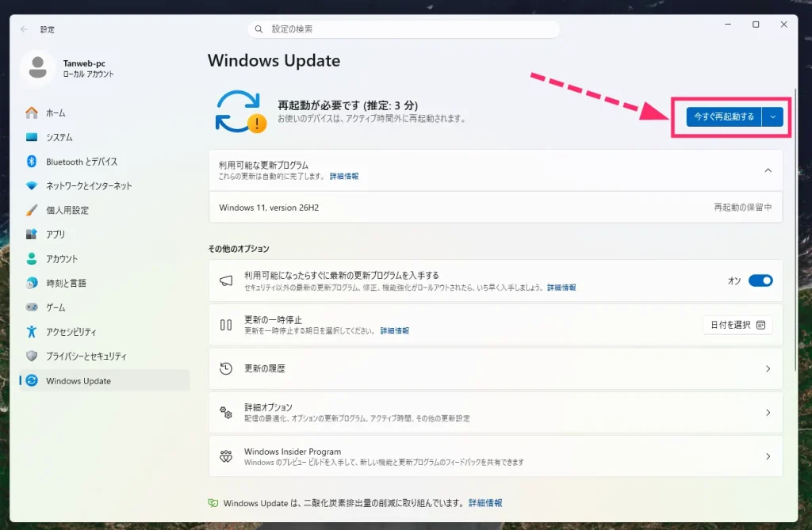Click the search magnifier icon
The image size is (812, 530).
point(259,29)
